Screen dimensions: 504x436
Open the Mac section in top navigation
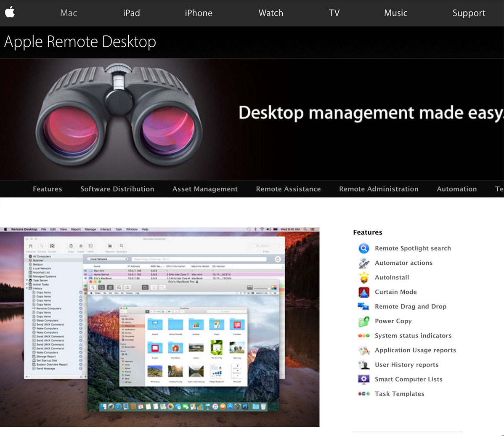69,13
